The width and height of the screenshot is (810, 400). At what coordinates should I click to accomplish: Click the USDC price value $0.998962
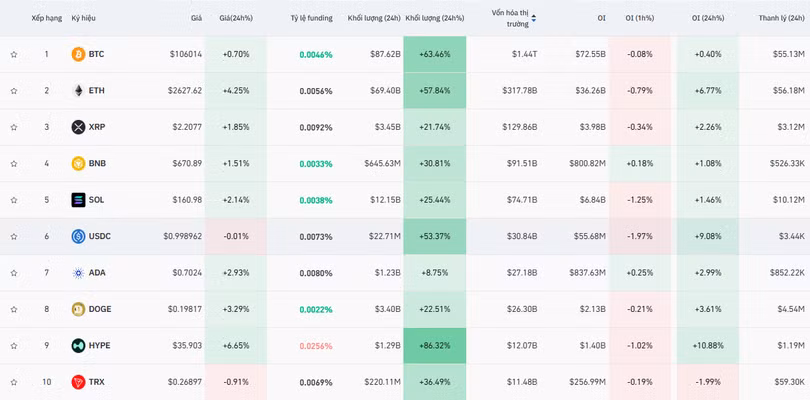tap(183, 236)
